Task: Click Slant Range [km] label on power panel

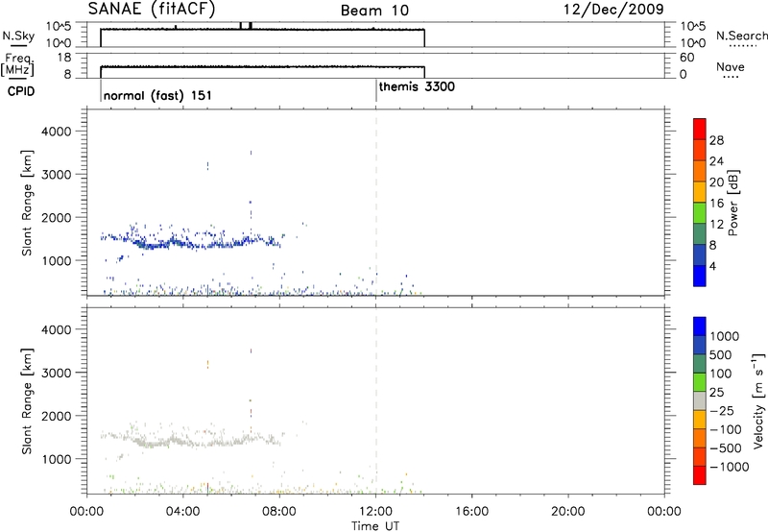Action: coord(28,203)
